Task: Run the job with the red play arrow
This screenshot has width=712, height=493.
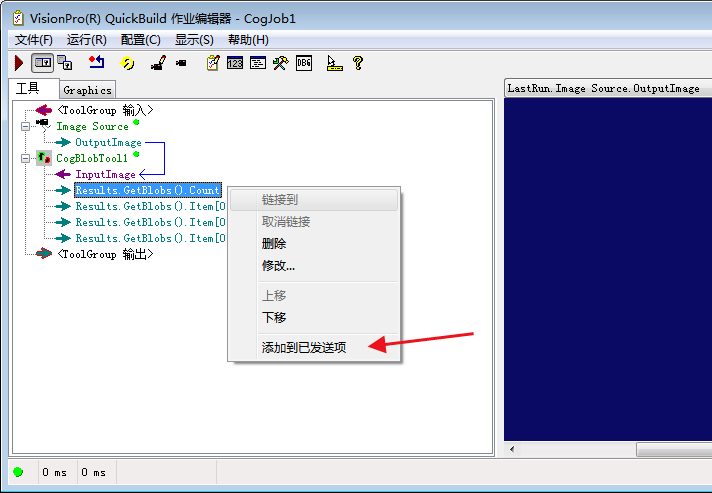Action: coord(19,63)
